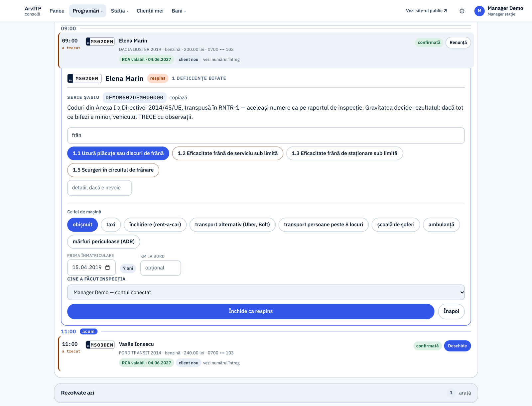The width and height of the screenshot is (532, 406).
Task: Click the ArvITP consolă logo
Action: tap(33, 11)
